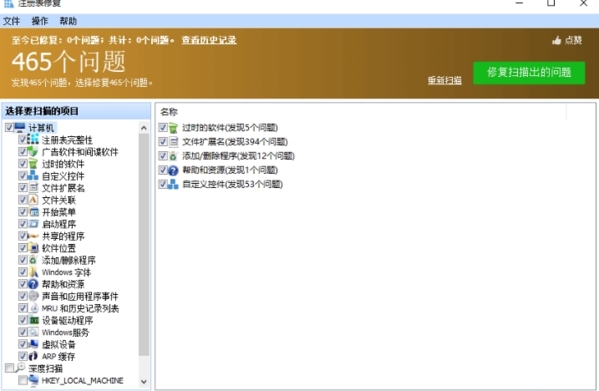The image size is (599, 391).
Task: Click the thumbs-up 点赞 icon
Action: point(556,40)
